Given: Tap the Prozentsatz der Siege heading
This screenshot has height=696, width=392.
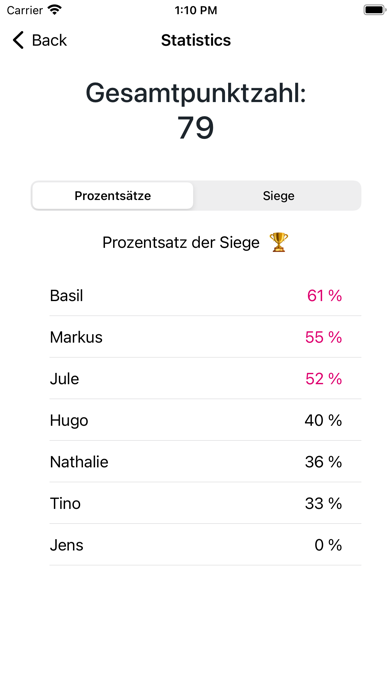Looking at the screenshot, I should tap(181, 243).
